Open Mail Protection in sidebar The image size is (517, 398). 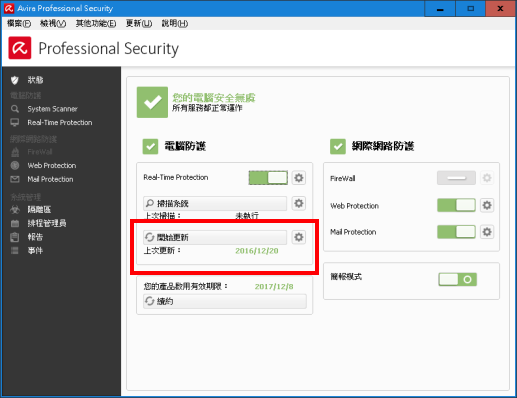[50, 179]
